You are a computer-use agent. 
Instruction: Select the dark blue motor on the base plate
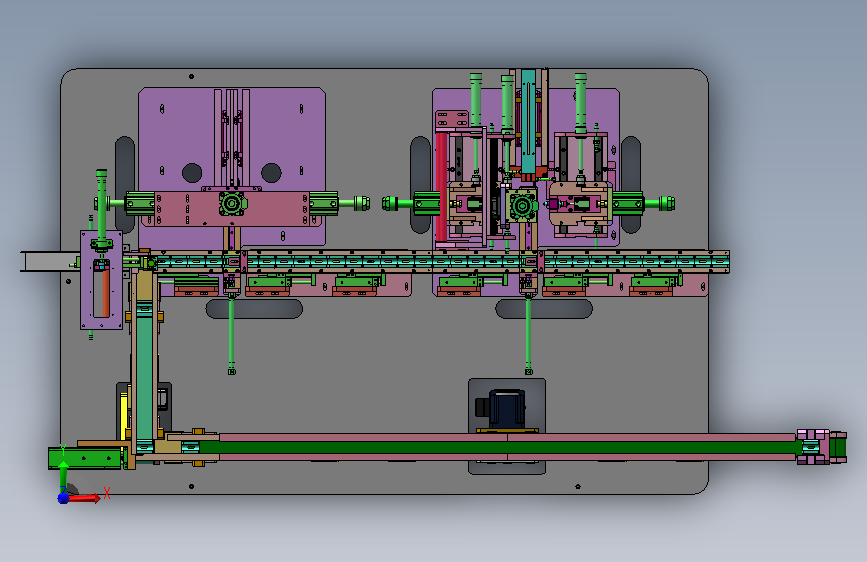506,409
